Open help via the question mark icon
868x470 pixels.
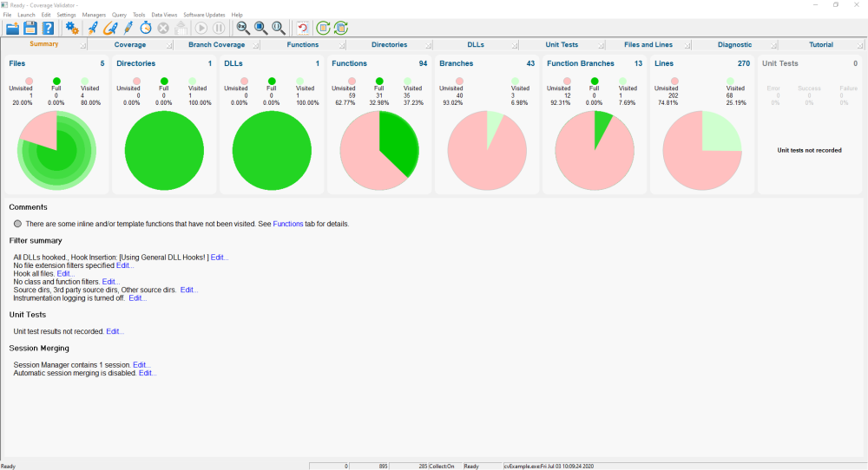[x=48, y=29]
